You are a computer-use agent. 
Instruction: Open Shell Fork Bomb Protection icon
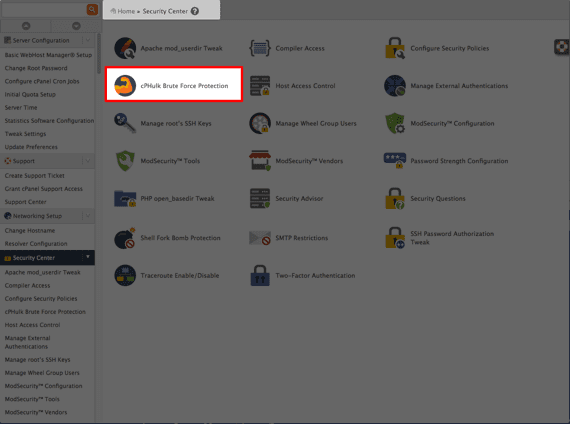point(125,238)
